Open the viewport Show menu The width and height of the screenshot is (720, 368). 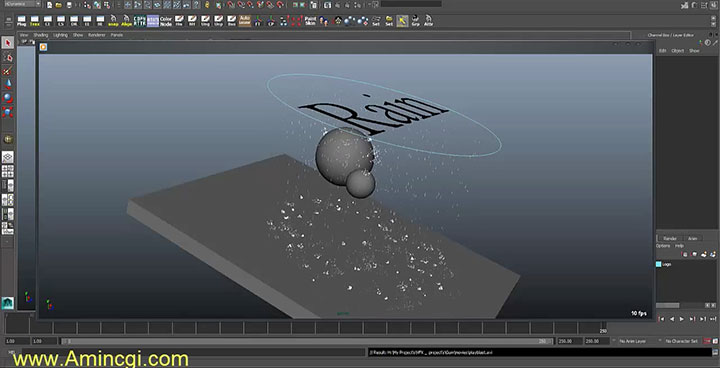tap(78, 35)
